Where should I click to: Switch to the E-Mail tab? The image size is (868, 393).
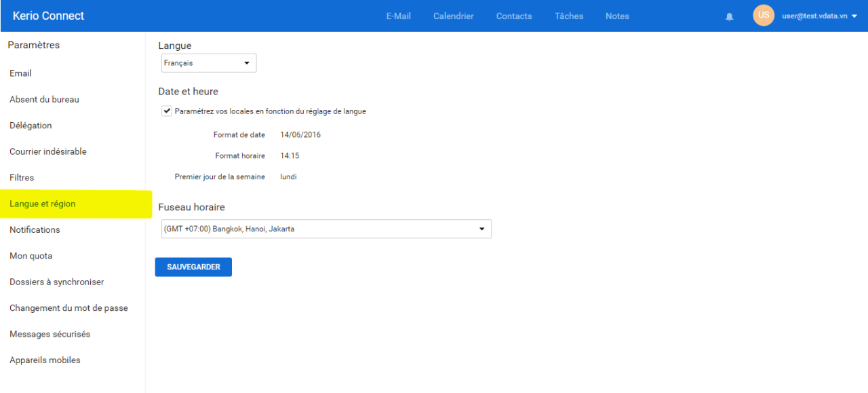tap(398, 16)
